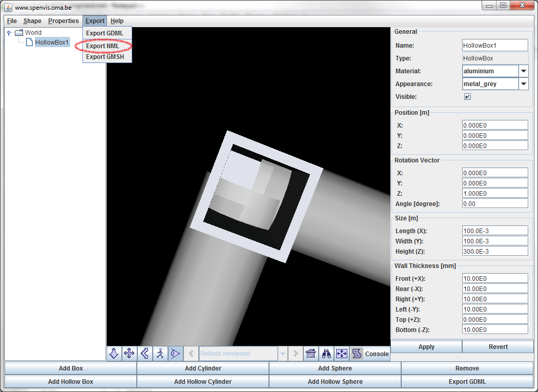Viewport: 538px width, 392px height.
Task: Click Left (-Y) wall thickness field
Action: click(495, 310)
